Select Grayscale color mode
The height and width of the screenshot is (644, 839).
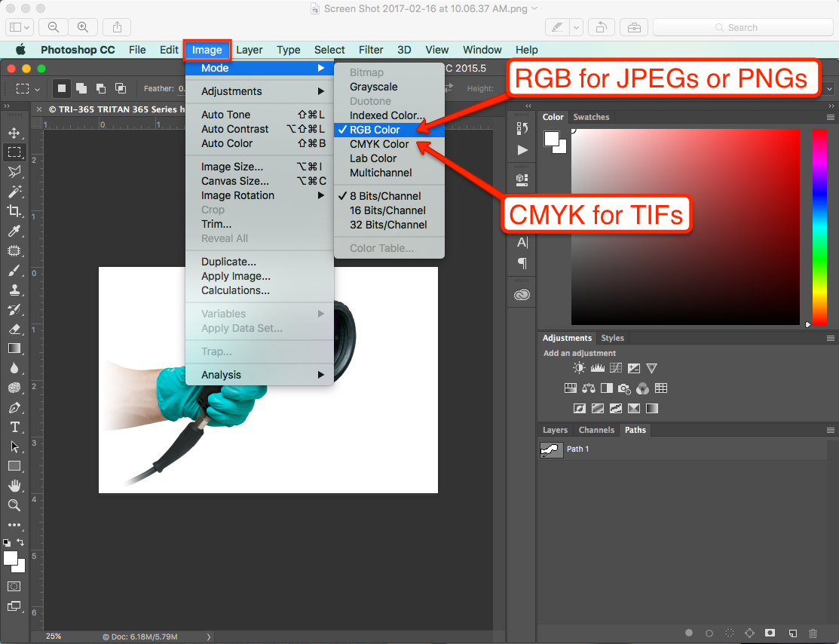coord(373,87)
